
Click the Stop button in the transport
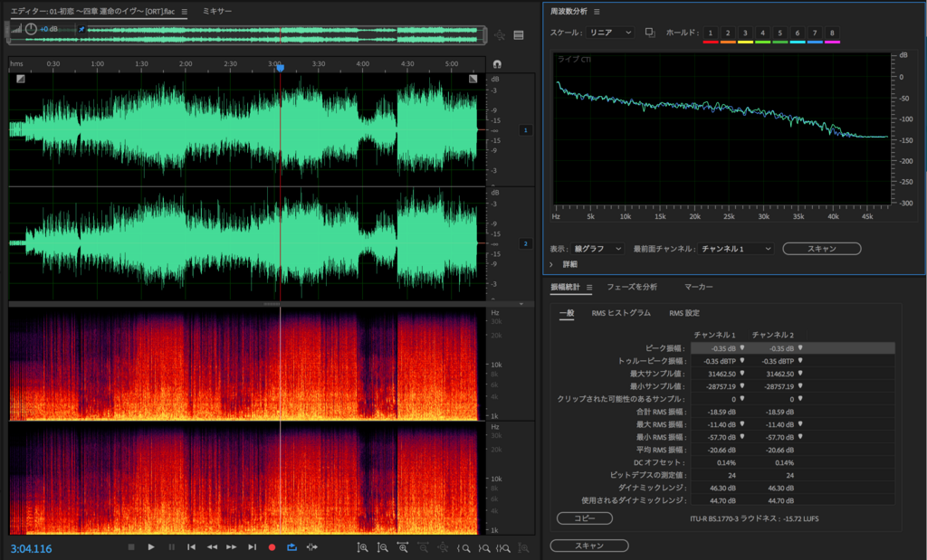point(131,547)
